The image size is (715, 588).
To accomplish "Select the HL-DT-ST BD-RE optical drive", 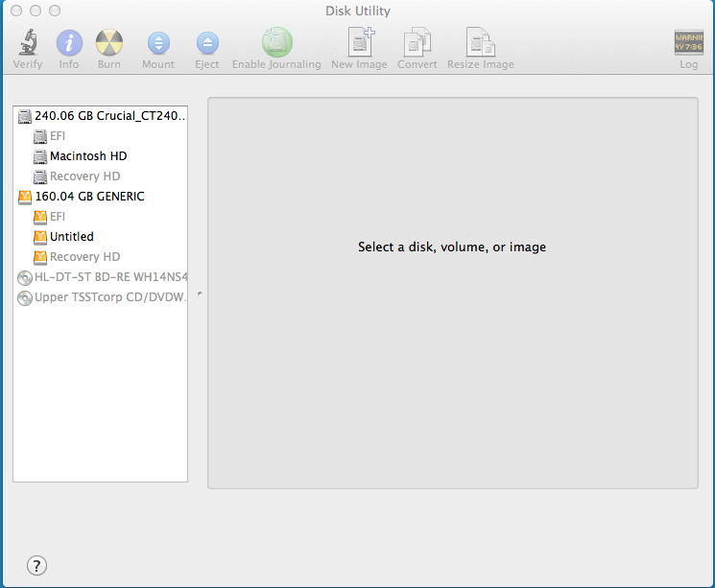I will coord(101,277).
